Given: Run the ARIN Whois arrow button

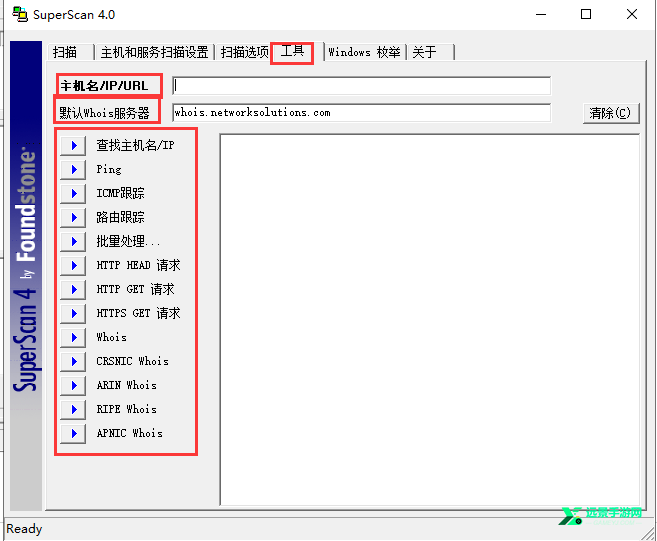Looking at the screenshot, I should [73, 385].
